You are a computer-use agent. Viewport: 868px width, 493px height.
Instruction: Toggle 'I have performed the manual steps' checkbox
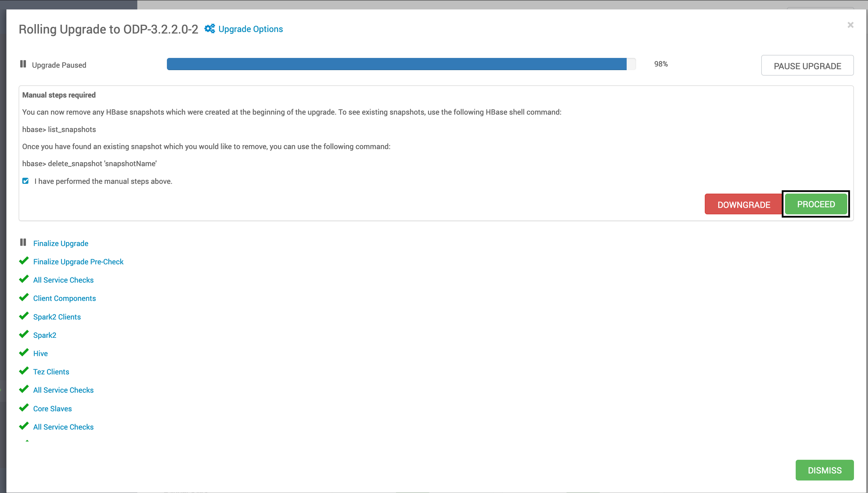pyautogui.click(x=25, y=181)
